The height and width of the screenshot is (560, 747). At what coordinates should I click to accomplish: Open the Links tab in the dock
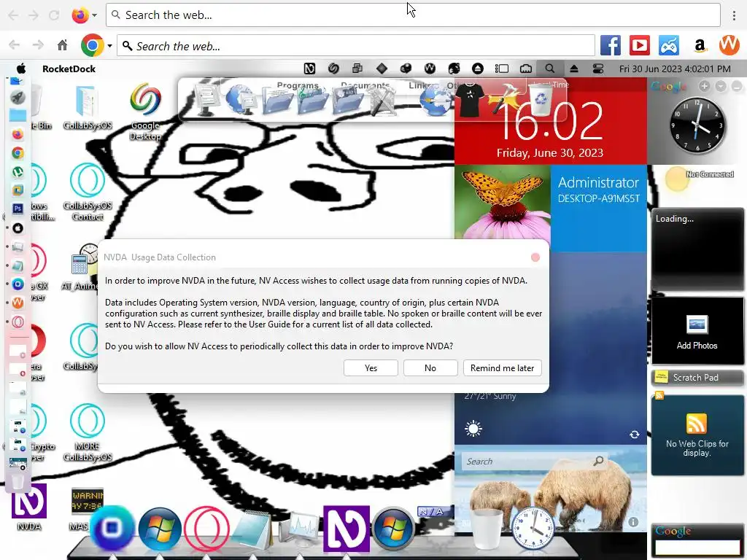point(419,85)
